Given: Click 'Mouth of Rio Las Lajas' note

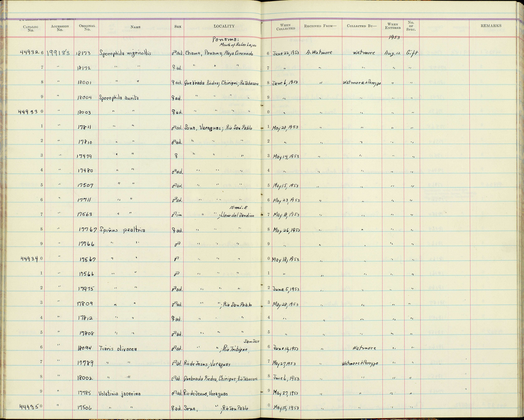Looking at the screenshot, I should point(238,45).
